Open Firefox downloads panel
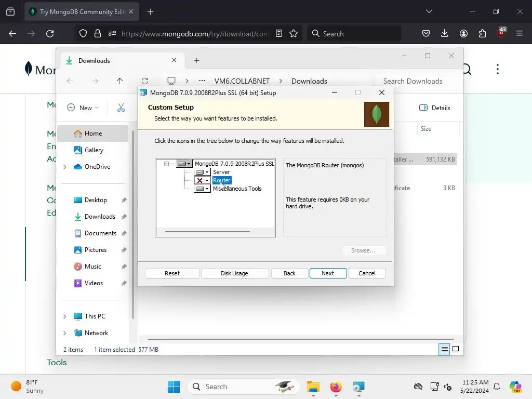Screen dimensions: 532x399 [x=445, y=34]
